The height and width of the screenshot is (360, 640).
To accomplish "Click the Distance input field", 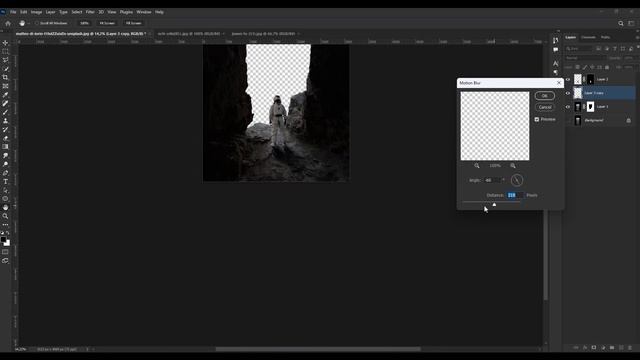I will [x=515, y=196].
